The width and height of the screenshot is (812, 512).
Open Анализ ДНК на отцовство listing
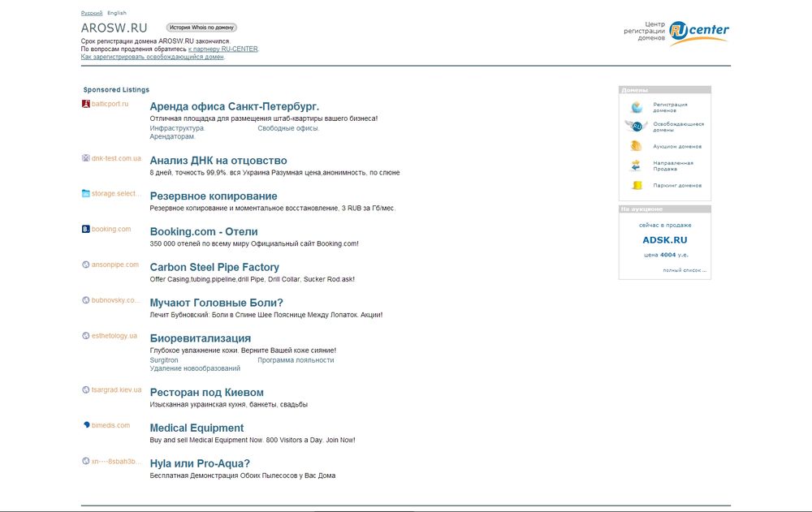click(x=218, y=161)
